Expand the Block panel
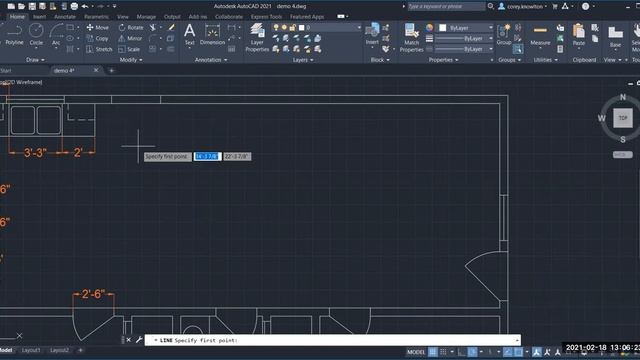640x360 pixels. pos(380,60)
